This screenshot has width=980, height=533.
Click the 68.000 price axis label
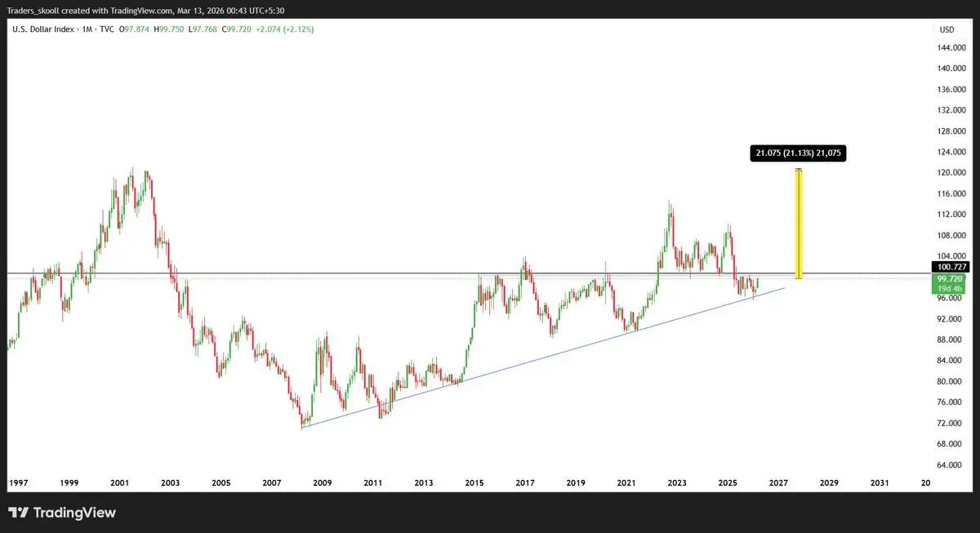pos(949,444)
